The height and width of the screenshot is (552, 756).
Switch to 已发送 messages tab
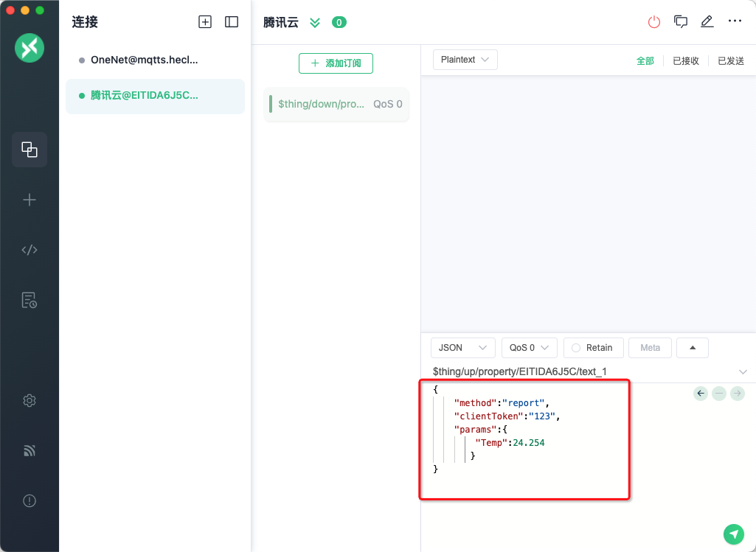pos(731,61)
